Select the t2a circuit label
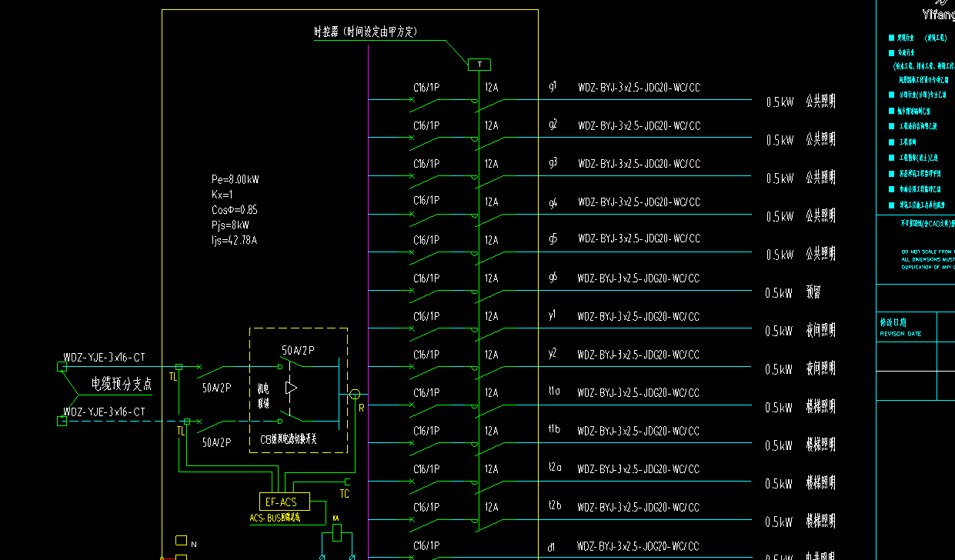955x560 pixels. click(x=555, y=468)
